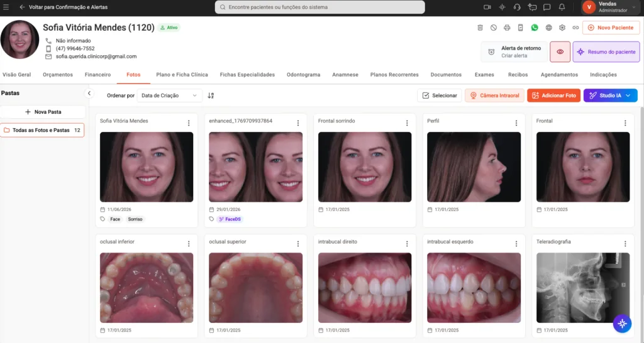
Task: Open the intrabucal direito photo thumbnail
Action: coord(365,288)
